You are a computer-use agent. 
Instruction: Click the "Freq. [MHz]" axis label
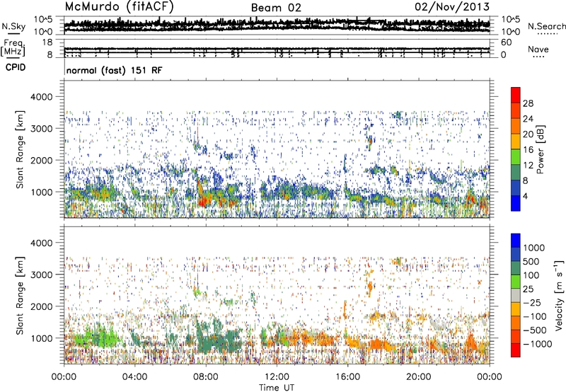(x=13, y=47)
